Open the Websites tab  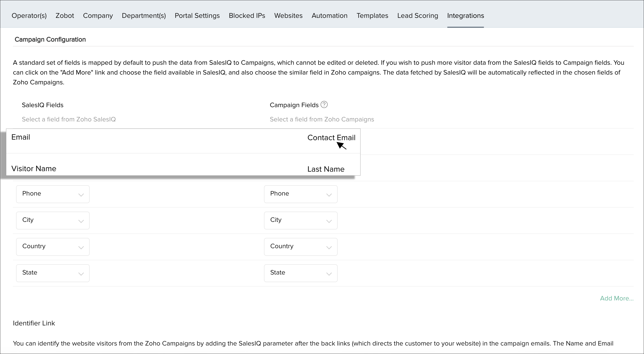point(288,15)
